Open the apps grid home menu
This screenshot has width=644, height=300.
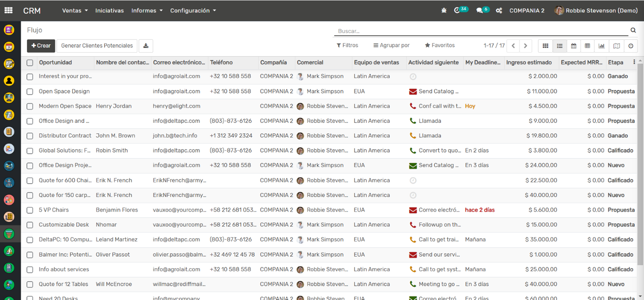[8, 11]
